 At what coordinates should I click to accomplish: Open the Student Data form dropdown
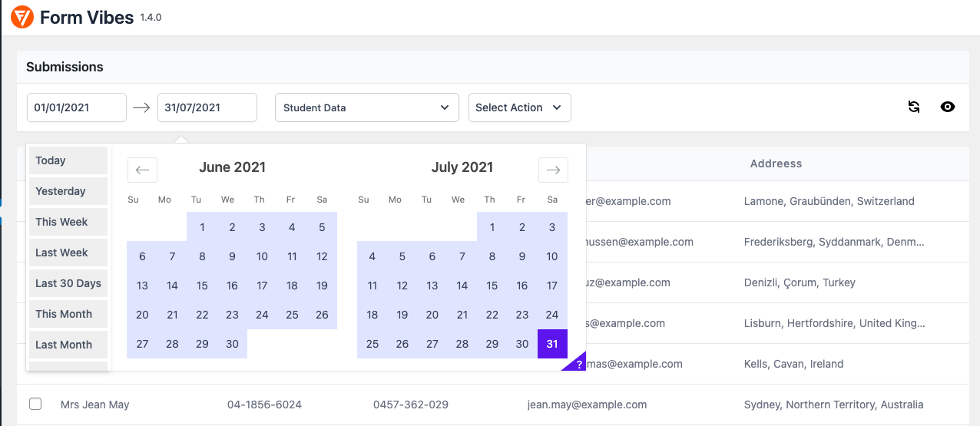366,107
